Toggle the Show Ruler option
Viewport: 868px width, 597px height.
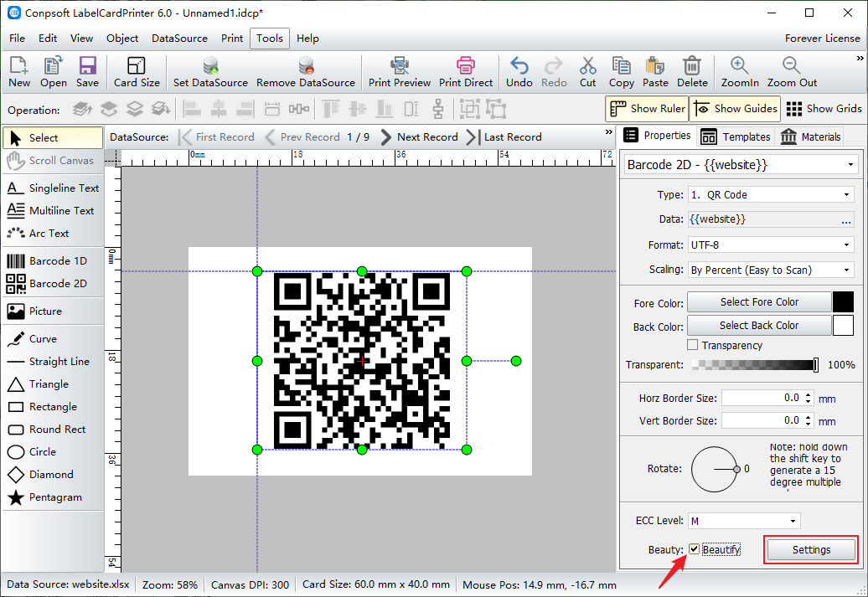pos(647,109)
